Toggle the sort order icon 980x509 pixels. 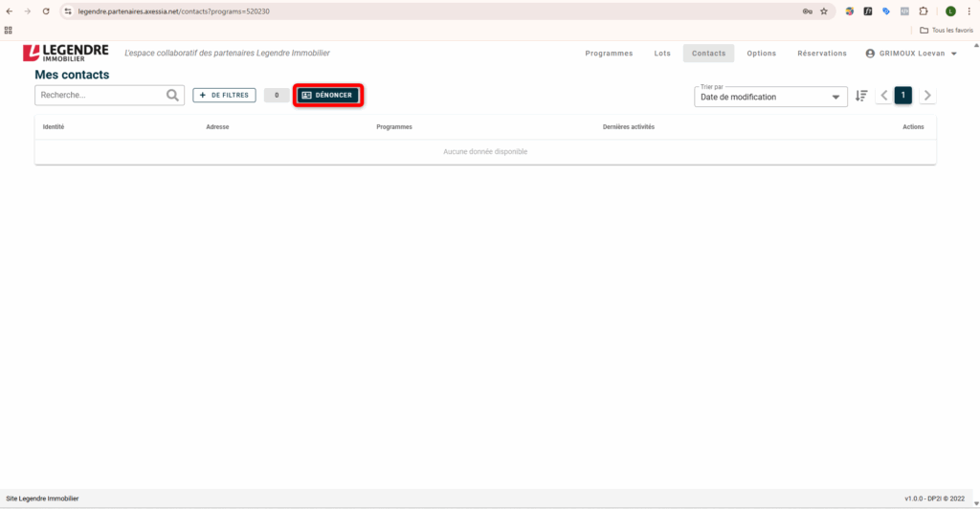(861, 96)
